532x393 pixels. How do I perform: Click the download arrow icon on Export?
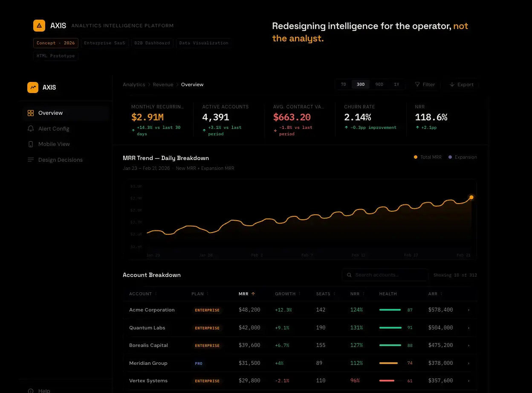coord(452,84)
